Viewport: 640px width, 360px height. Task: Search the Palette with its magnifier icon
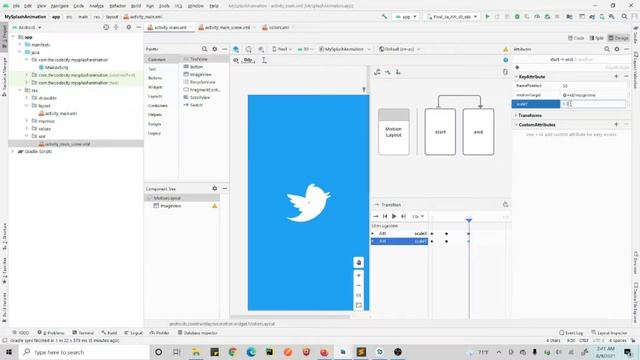click(204, 49)
